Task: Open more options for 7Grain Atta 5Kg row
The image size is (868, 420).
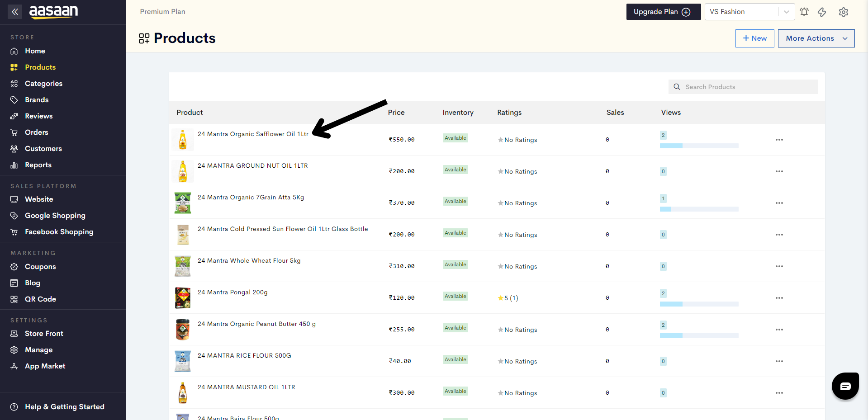Action: (x=779, y=203)
